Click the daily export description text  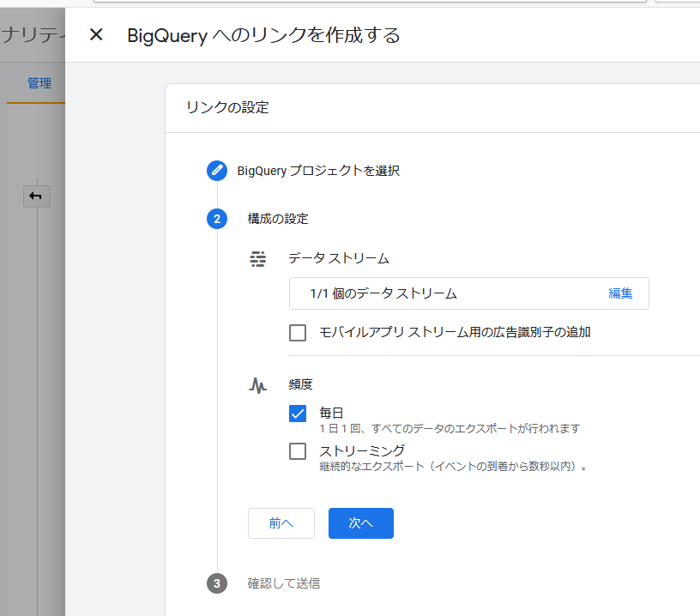[x=450, y=428]
